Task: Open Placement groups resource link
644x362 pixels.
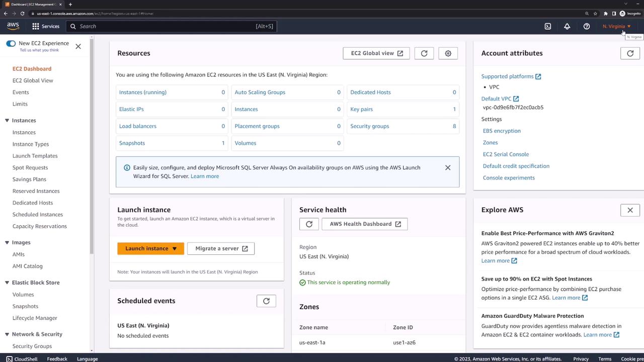Action: click(x=257, y=126)
